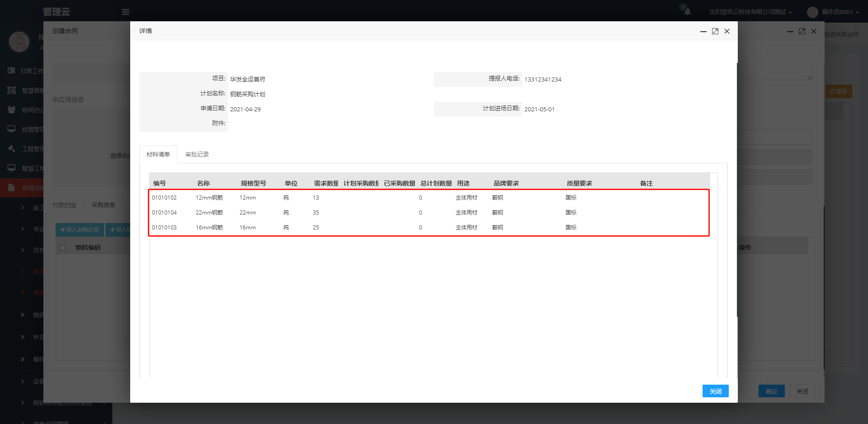Switch to the 审批记录 tab

coord(197,154)
